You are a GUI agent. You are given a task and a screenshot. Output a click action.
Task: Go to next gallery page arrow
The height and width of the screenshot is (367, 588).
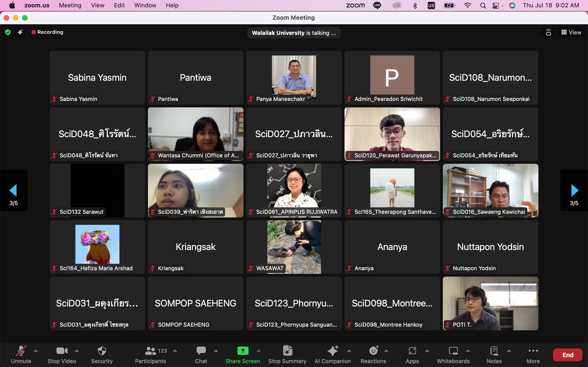[574, 190]
